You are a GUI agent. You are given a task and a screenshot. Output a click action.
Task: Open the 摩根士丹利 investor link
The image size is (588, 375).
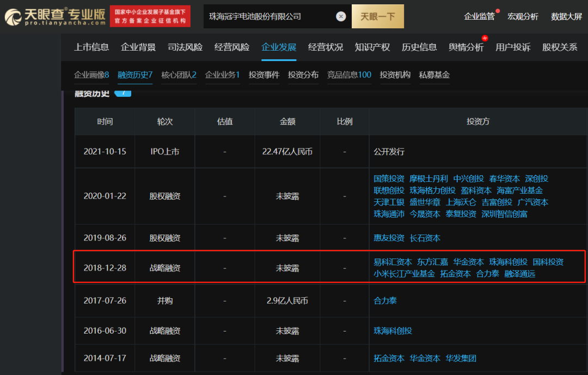coord(428,179)
